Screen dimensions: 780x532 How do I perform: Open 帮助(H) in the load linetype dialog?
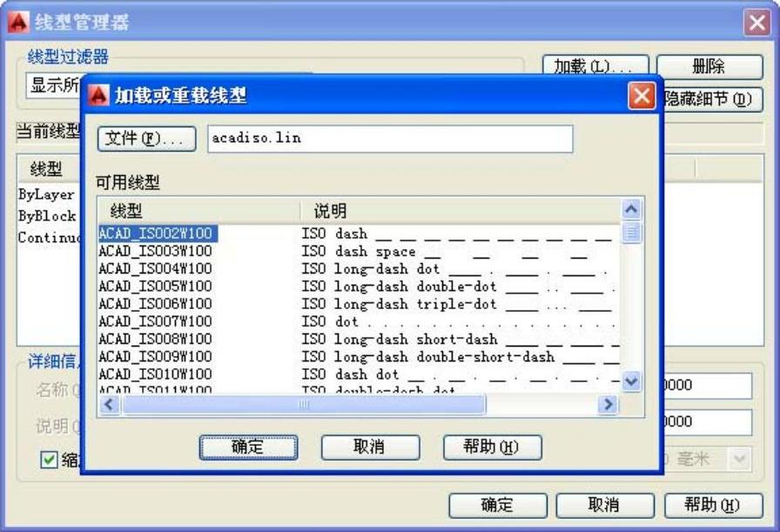(492, 447)
